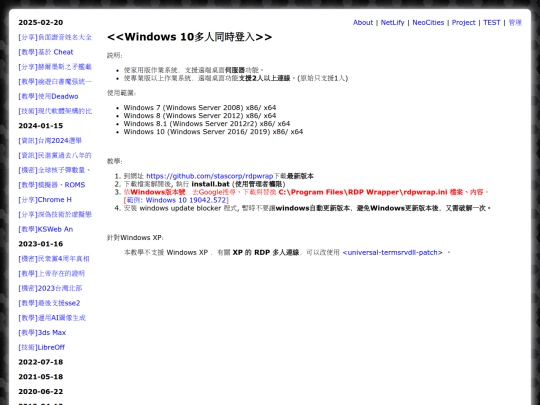Open sidebar article '[技術]LibreOff'
The width and height of the screenshot is (540, 405).
[41, 347]
